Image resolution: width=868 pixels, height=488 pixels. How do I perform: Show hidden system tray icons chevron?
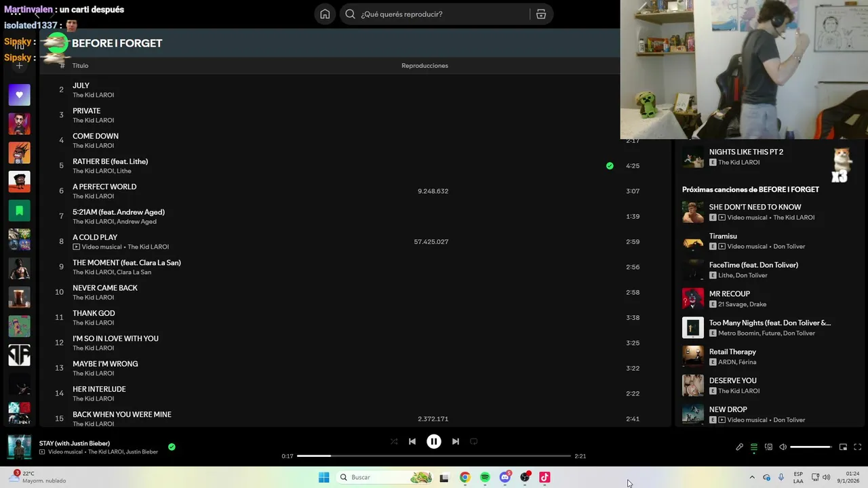(751, 477)
